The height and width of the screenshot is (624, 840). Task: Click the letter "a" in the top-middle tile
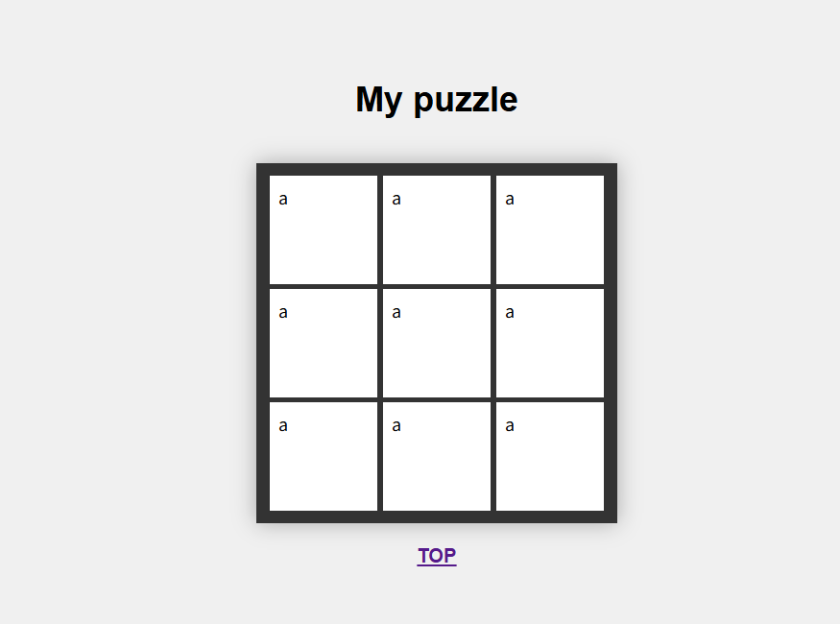pyautogui.click(x=396, y=200)
